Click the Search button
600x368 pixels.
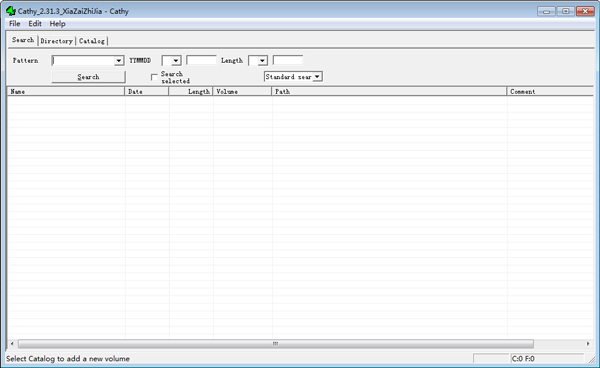coord(88,77)
